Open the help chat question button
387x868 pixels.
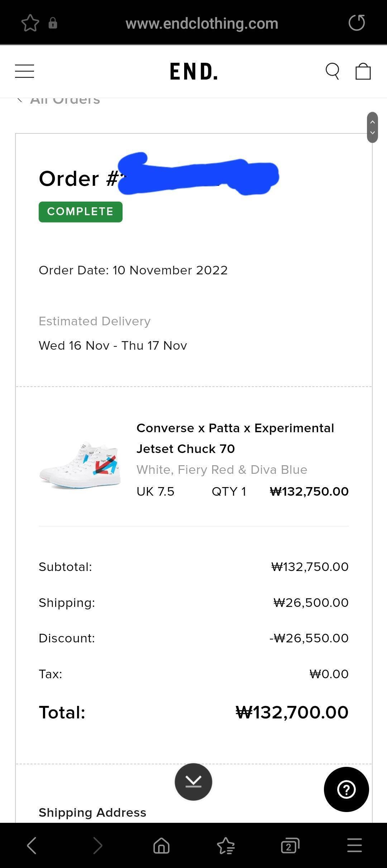point(346,789)
